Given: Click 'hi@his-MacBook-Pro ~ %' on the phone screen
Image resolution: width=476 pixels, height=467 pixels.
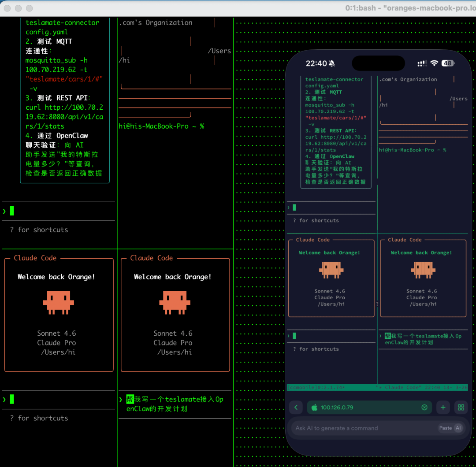Looking at the screenshot, I should pyautogui.click(x=413, y=150).
